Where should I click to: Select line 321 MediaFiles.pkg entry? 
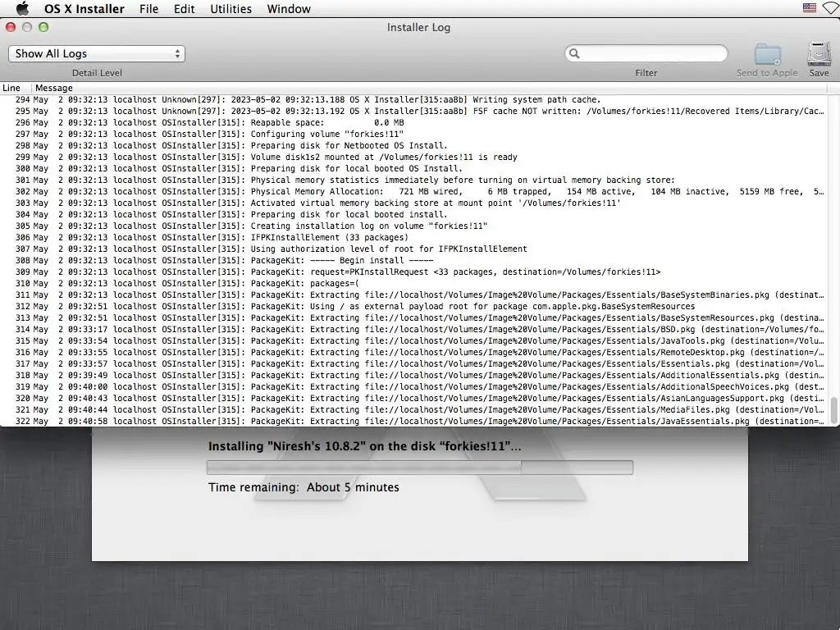coord(413,410)
